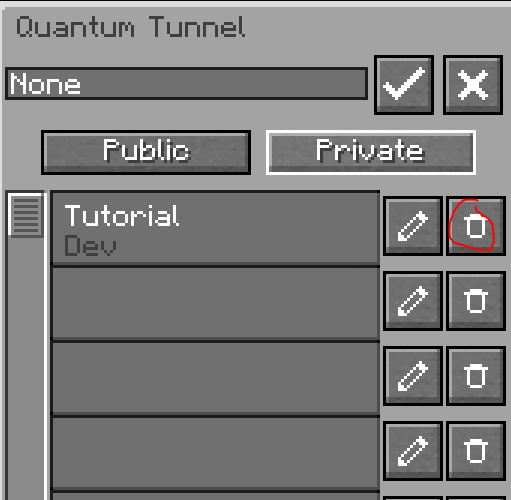This screenshot has width=511, height=500.
Task: Click the scrollbar track below handle
Action: click(x=26, y=367)
